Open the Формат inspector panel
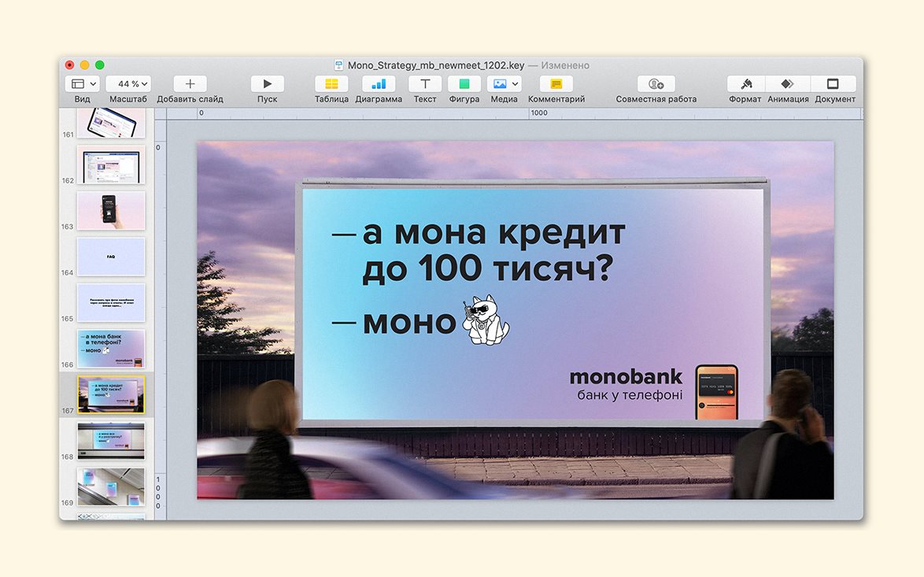 coord(746,83)
